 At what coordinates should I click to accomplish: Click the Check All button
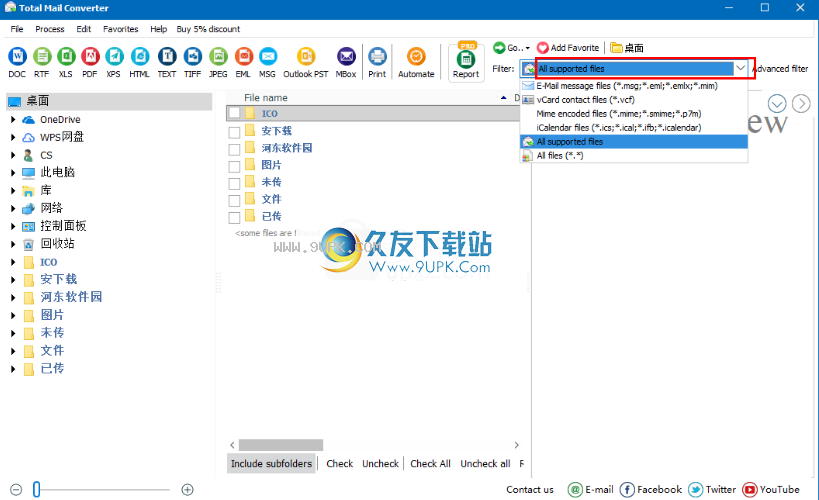[430, 463]
